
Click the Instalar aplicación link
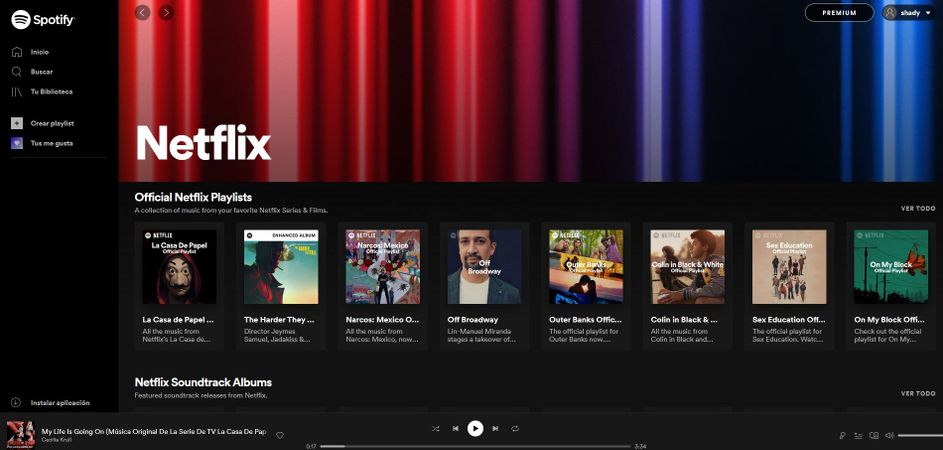tap(60, 402)
